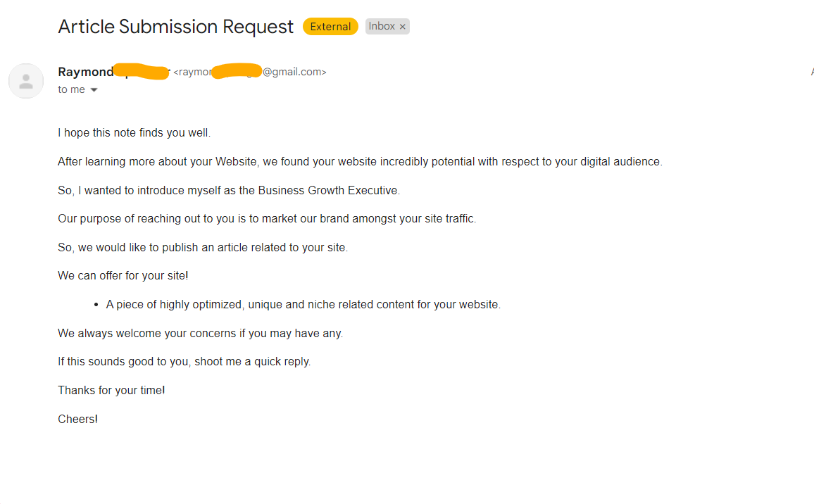814x504 pixels.
Task: Click "We can offer for your site!" text
Action: (x=123, y=276)
